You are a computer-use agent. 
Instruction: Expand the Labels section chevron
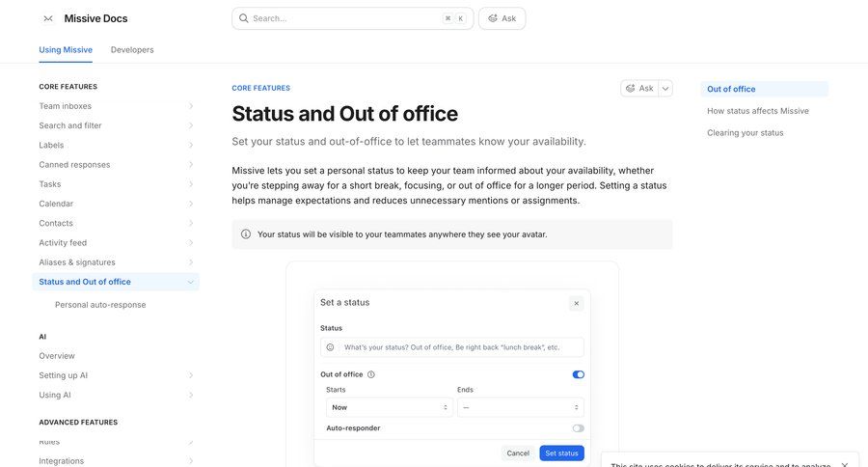pyautogui.click(x=190, y=145)
